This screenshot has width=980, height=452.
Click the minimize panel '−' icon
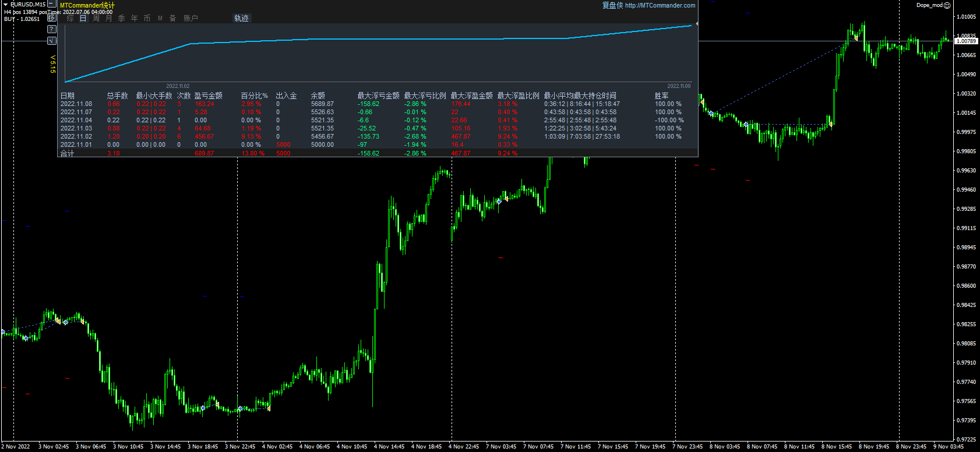coord(51,4)
